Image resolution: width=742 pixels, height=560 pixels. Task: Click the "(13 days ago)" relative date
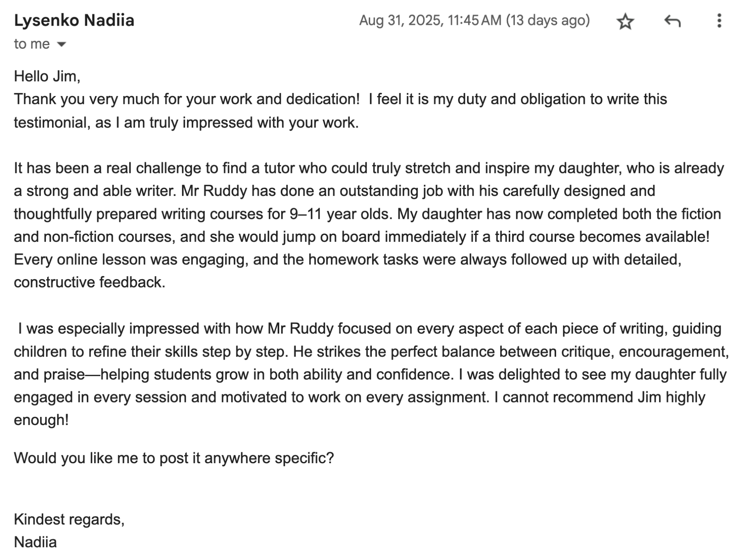(x=548, y=20)
